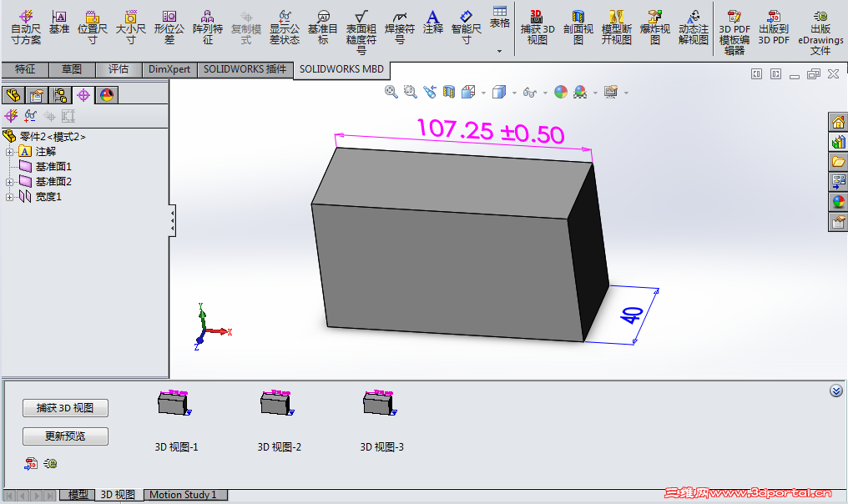Screen dimensions: 848x504
Task: Click Show Tolerance Status (显示公差状态)
Action: click(x=285, y=27)
